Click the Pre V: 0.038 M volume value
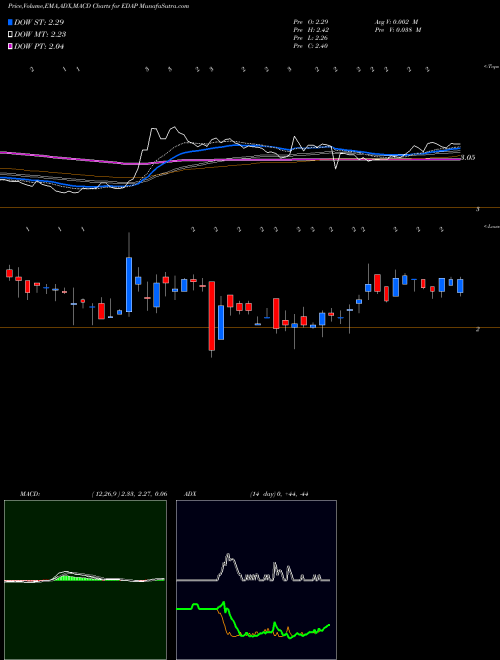This screenshot has width=500, height=660. pyautogui.click(x=397, y=30)
